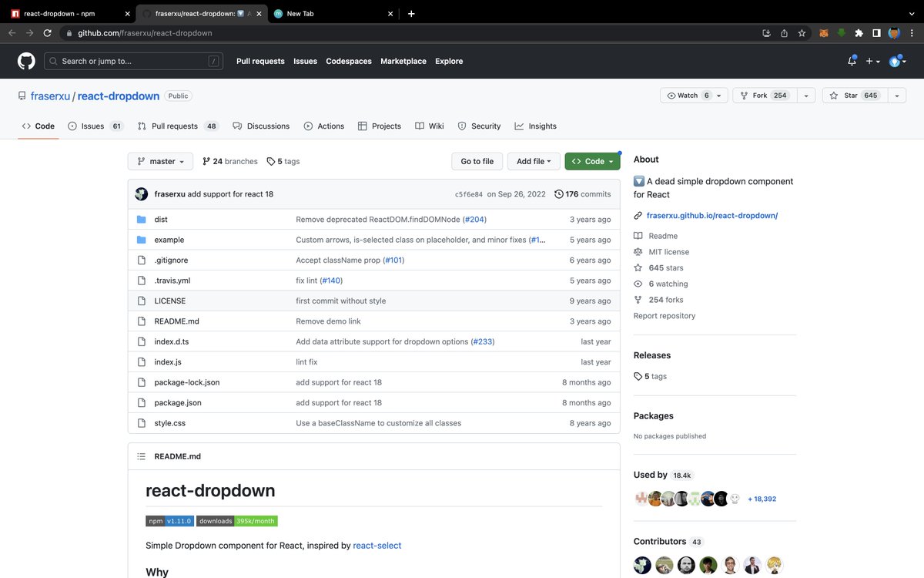Click the file icon beside LICENSE

coord(141,301)
